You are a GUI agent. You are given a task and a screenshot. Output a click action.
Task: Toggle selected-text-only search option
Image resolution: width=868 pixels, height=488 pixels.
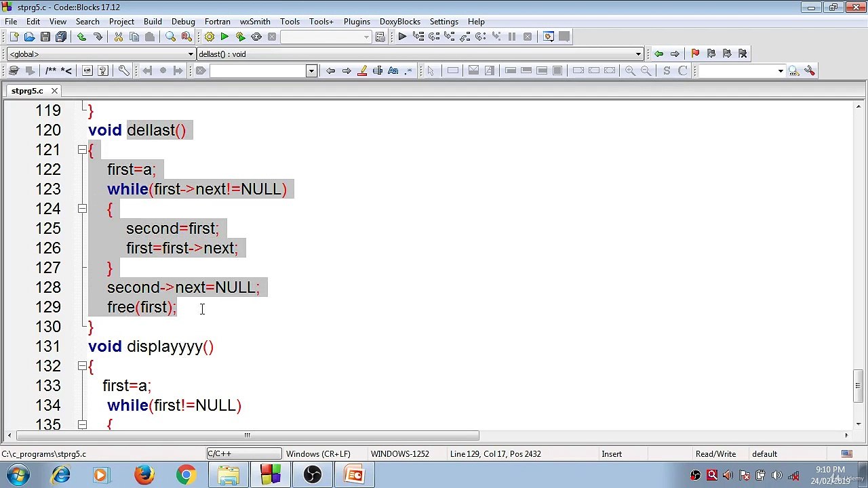click(x=378, y=70)
